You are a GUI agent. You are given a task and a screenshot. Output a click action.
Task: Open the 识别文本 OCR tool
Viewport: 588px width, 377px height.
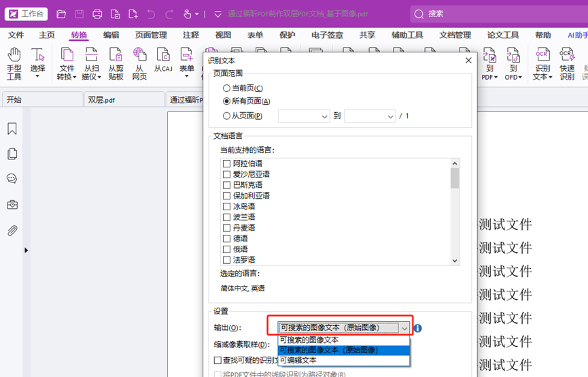[x=542, y=63]
